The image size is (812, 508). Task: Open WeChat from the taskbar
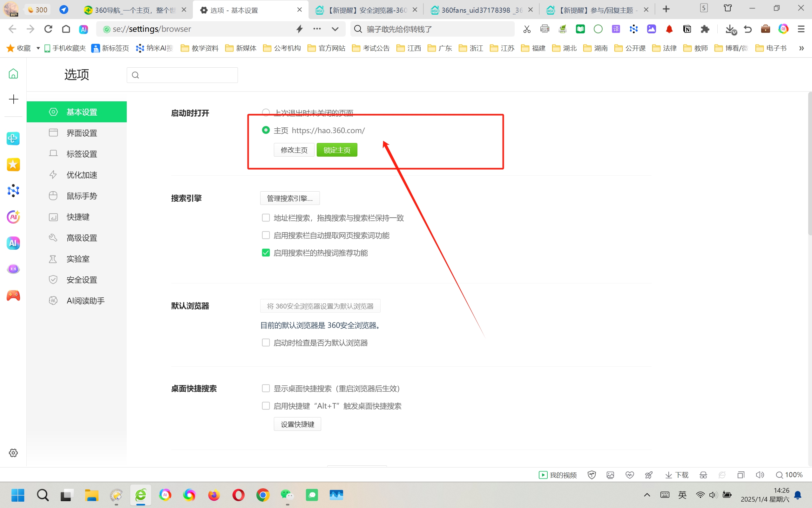coord(287,495)
